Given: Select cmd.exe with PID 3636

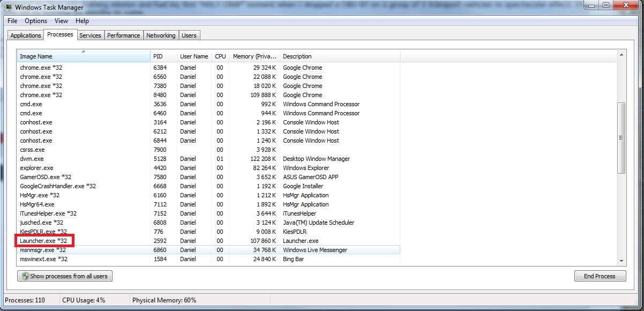Looking at the screenshot, I should point(208,104).
